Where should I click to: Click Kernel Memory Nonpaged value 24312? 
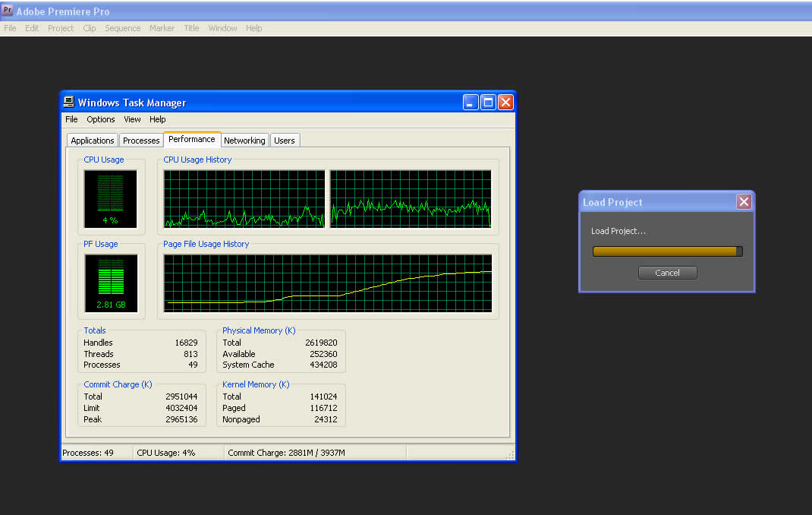[326, 419]
